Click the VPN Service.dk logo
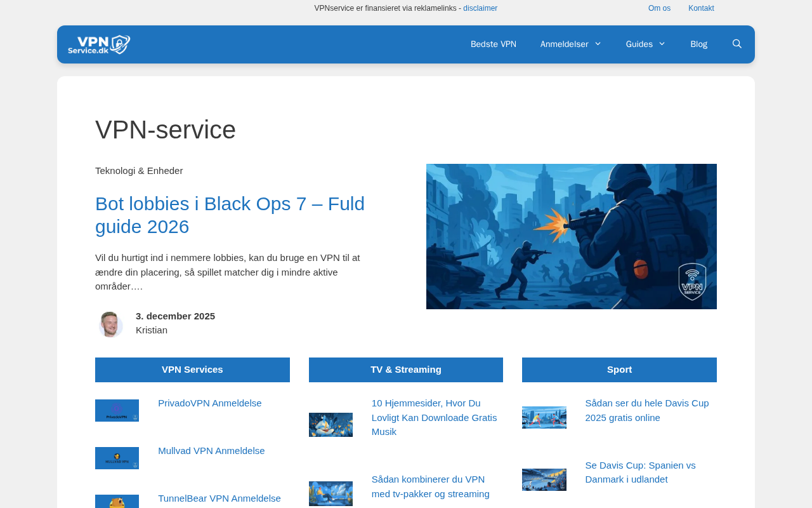 (99, 44)
